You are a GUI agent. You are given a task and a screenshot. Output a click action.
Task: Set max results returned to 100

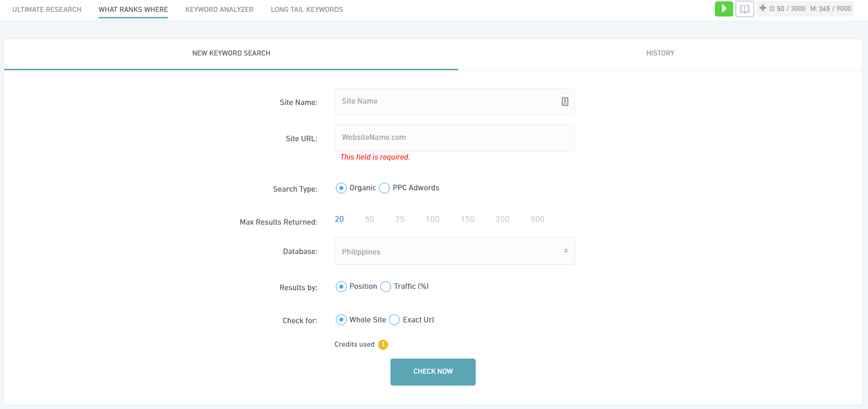432,219
